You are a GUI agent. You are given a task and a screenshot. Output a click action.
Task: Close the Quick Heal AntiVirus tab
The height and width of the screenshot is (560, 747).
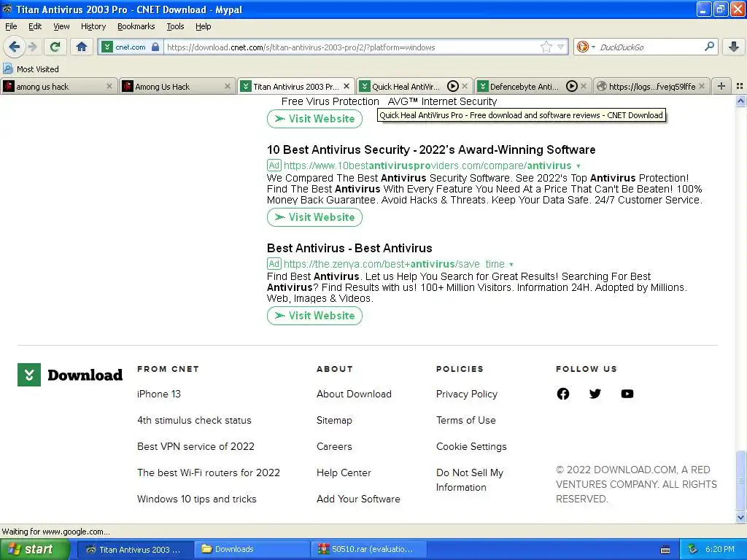[465, 86]
